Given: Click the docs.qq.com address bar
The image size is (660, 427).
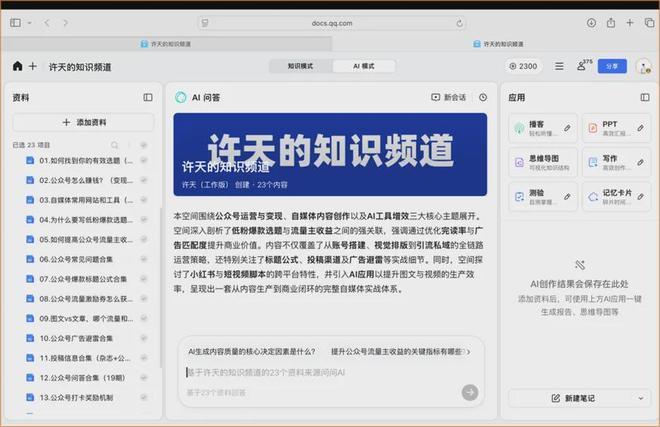Looking at the screenshot, I should point(332,23).
